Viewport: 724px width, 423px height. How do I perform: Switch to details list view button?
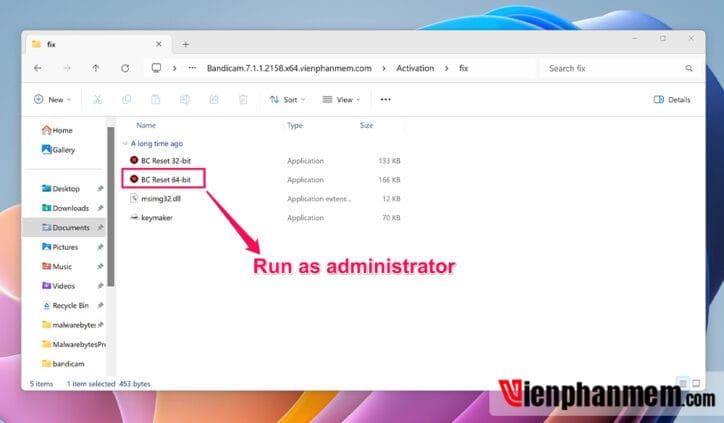pos(682,383)
